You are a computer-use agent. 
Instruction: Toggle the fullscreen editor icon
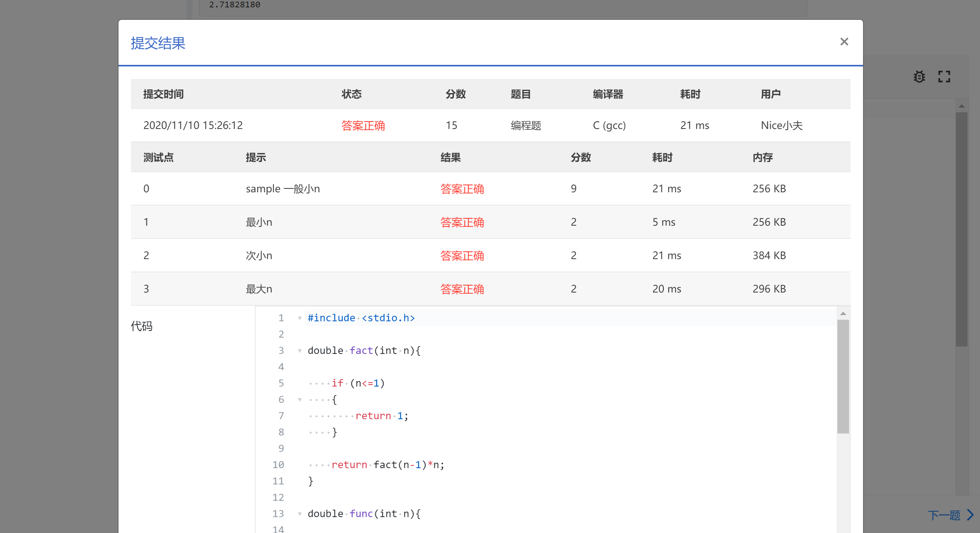point(944,77)
